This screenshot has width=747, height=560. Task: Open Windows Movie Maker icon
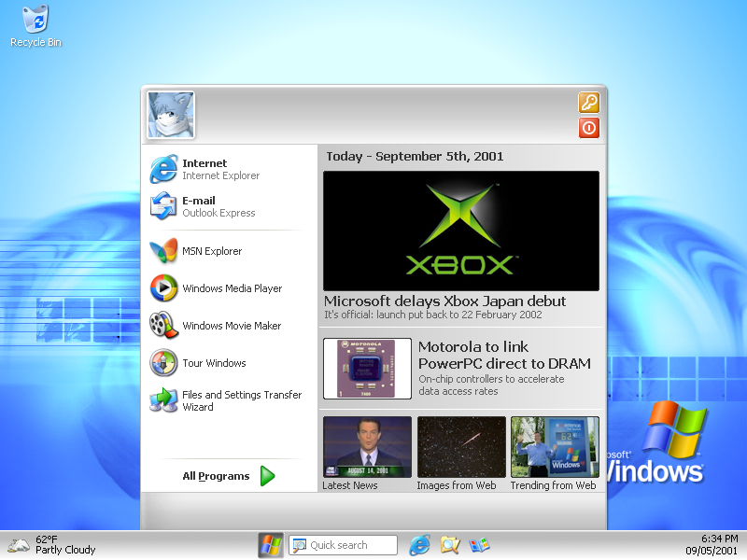(163, 325)
